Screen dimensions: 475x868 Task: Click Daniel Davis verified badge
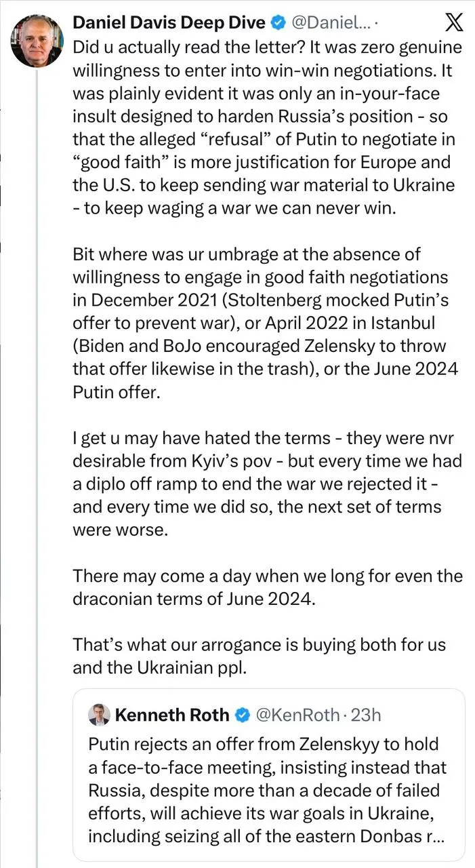[278, 23]
